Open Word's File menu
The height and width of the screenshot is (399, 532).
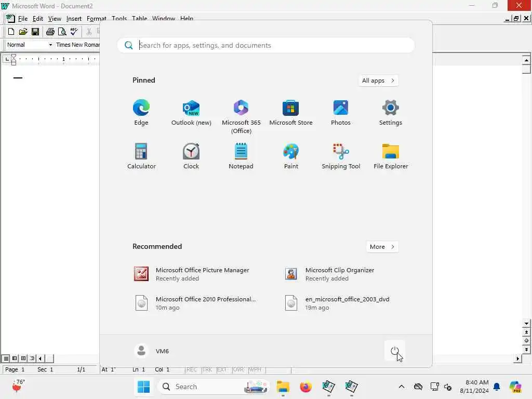click(x=23, y=19)
